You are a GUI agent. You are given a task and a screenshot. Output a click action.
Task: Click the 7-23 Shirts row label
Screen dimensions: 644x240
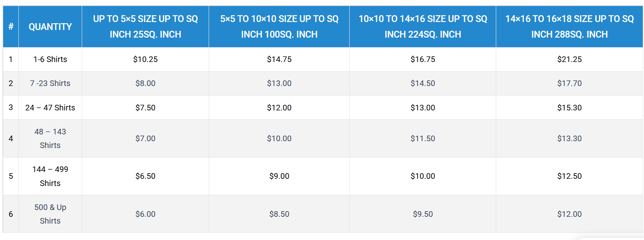tap(50, 83)
